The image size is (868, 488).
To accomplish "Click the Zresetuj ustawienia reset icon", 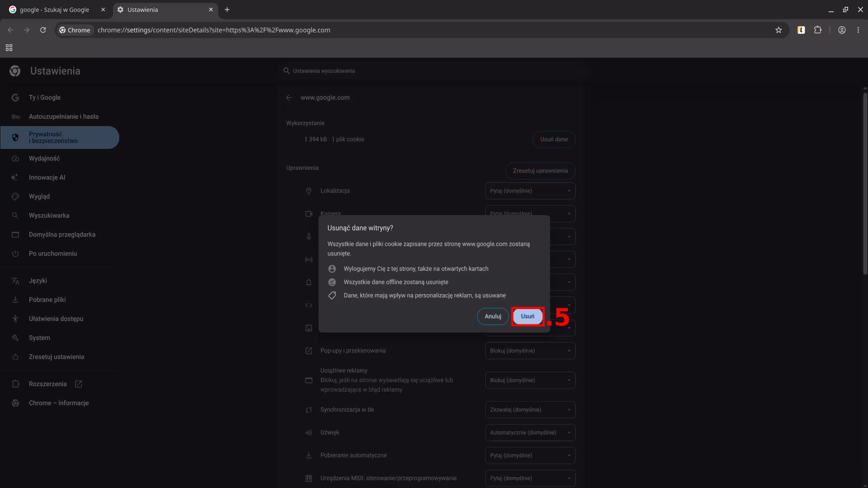I will pyautogui.click(x=15, y=357).
